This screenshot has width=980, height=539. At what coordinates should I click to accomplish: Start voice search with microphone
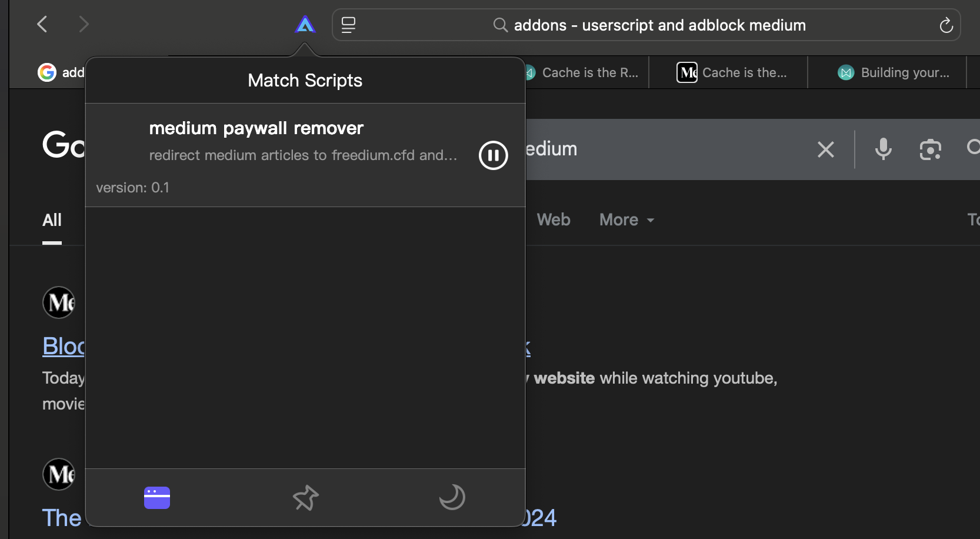pos(883,149)
